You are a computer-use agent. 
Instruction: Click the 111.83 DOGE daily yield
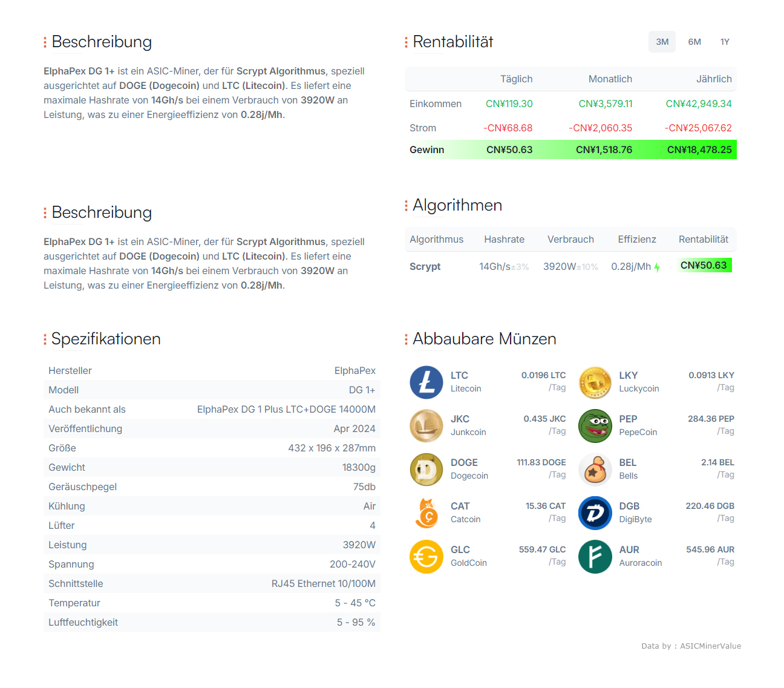pyautogui.click(x=541, y=462)
